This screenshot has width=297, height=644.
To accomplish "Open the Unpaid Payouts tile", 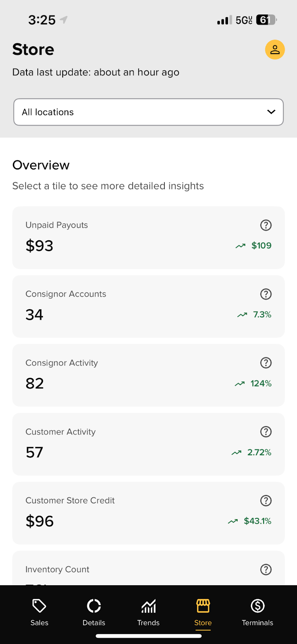I will 148,237.
